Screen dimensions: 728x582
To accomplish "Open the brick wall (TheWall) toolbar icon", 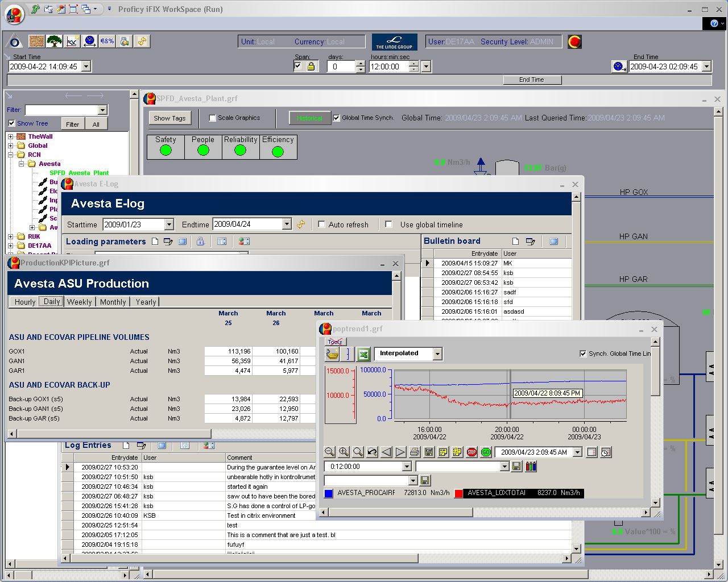I will click(37, 41).
